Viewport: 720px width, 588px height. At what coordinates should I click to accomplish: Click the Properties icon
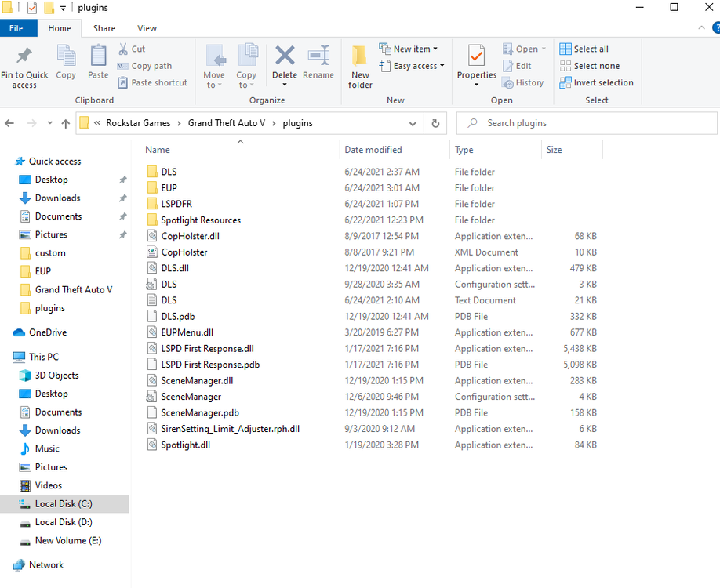click(x=476, y=56)
